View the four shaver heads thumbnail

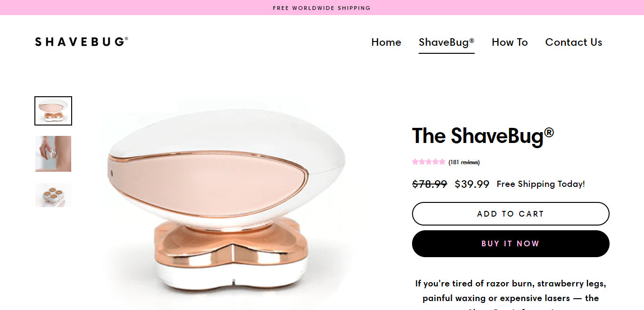coord(53,195)
